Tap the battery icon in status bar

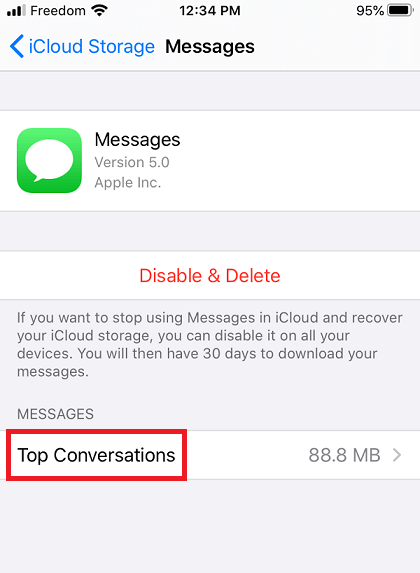pyautogui.click(x=401, y=11)
